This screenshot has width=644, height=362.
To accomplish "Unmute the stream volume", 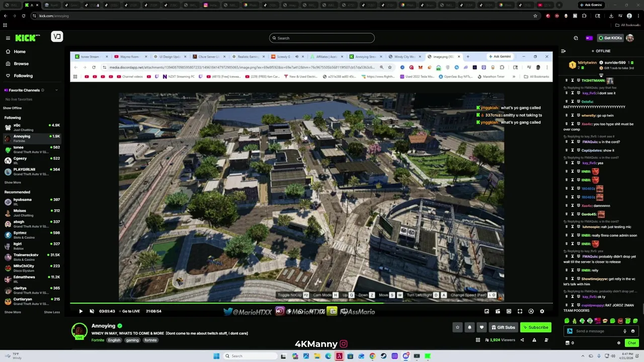I will coord(92,311).
